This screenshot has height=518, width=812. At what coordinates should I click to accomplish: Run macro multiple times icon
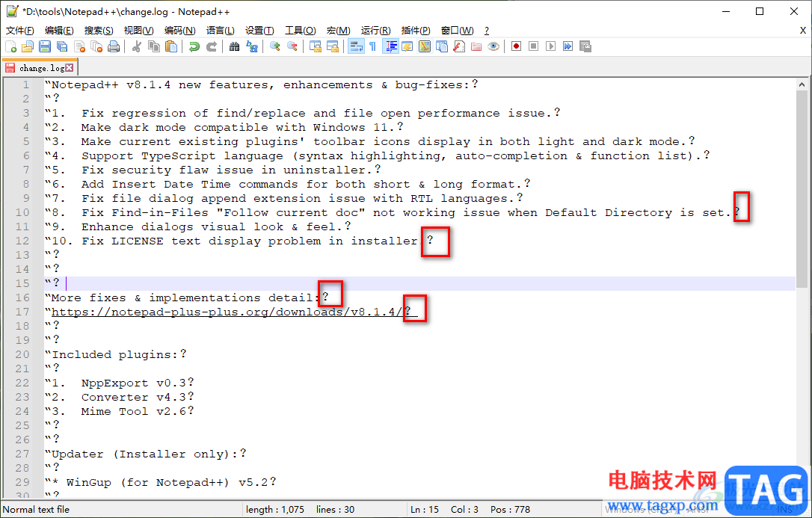[568, 46]
